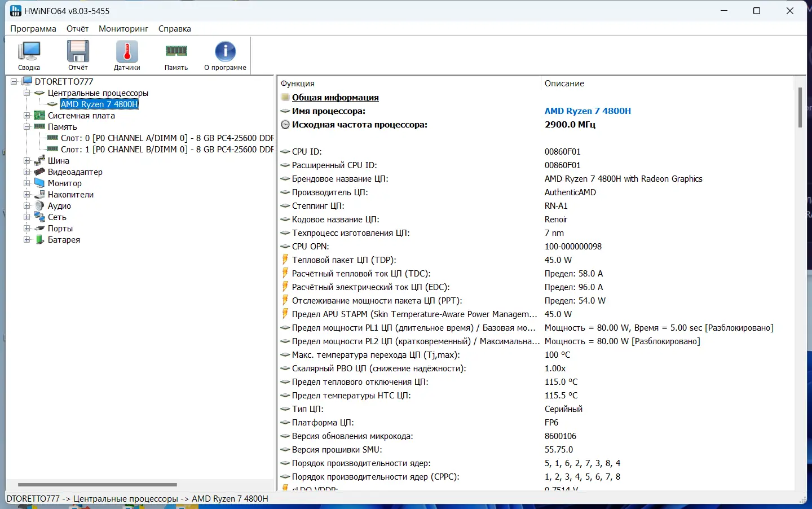Image resolution: width=812 pixels, height=509 pixels.
Task: Click the Память RAM icon in tree
Action: 39,126
